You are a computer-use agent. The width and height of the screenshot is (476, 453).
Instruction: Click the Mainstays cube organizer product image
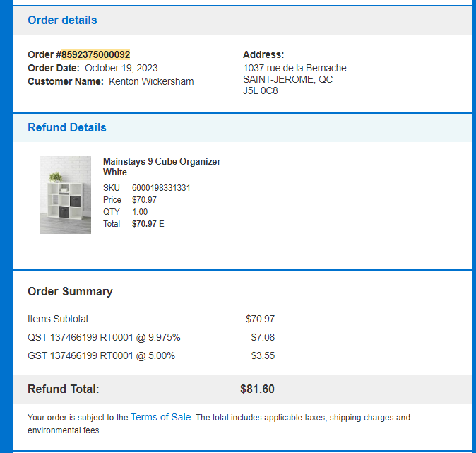pos(65,195)
